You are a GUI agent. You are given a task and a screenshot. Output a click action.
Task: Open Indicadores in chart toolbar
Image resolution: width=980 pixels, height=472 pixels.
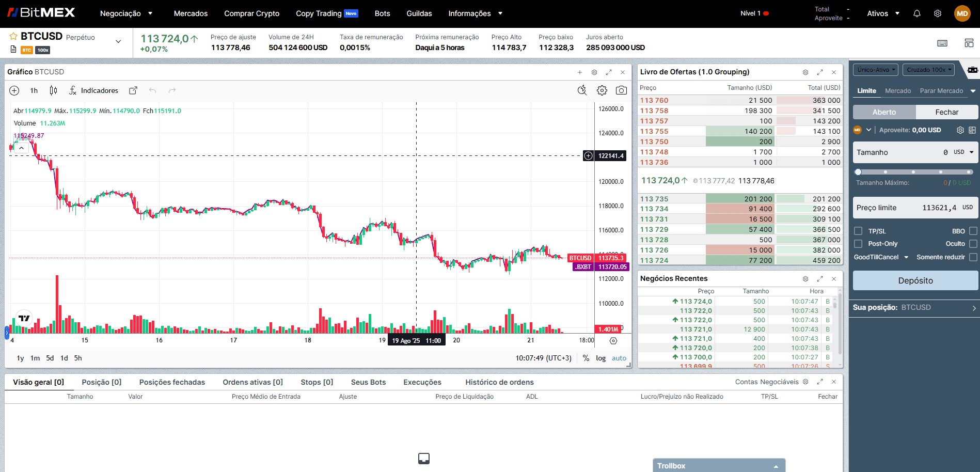[x=94, y=90]
